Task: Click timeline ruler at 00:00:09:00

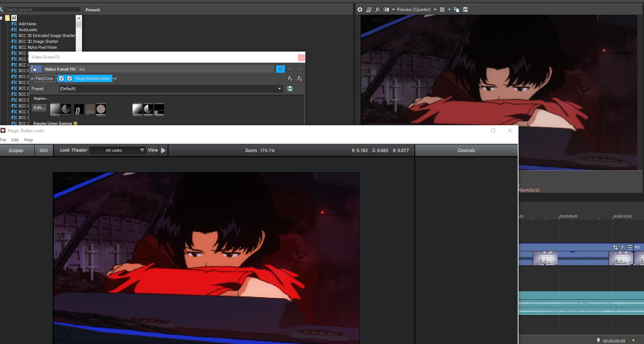Action: pyautogui.click(x=568, y=217)
